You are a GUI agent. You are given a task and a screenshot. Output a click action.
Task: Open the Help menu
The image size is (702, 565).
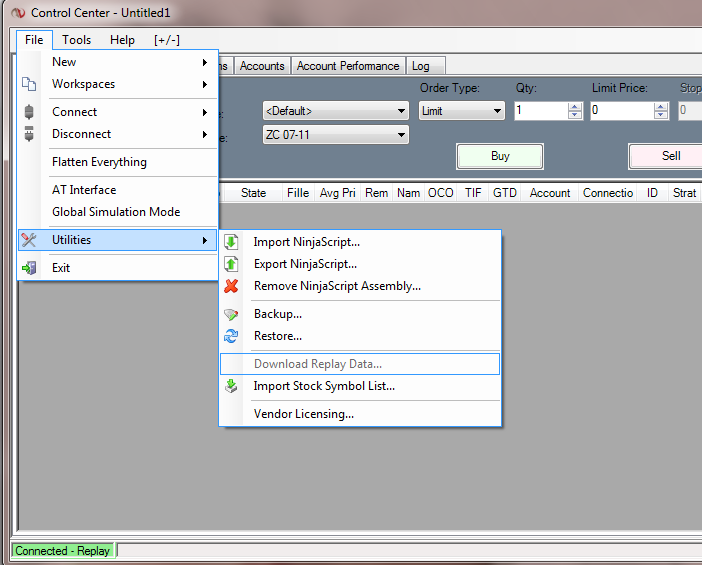[x=122, y=40]
